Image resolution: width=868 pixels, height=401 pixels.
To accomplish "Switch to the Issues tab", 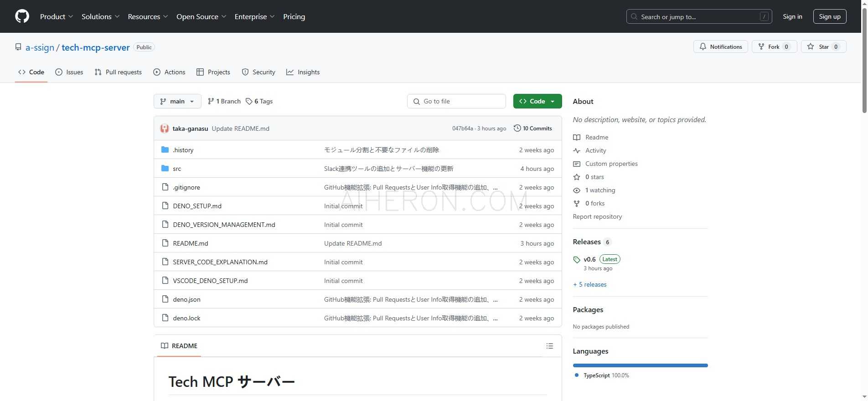I will (69, 72).
